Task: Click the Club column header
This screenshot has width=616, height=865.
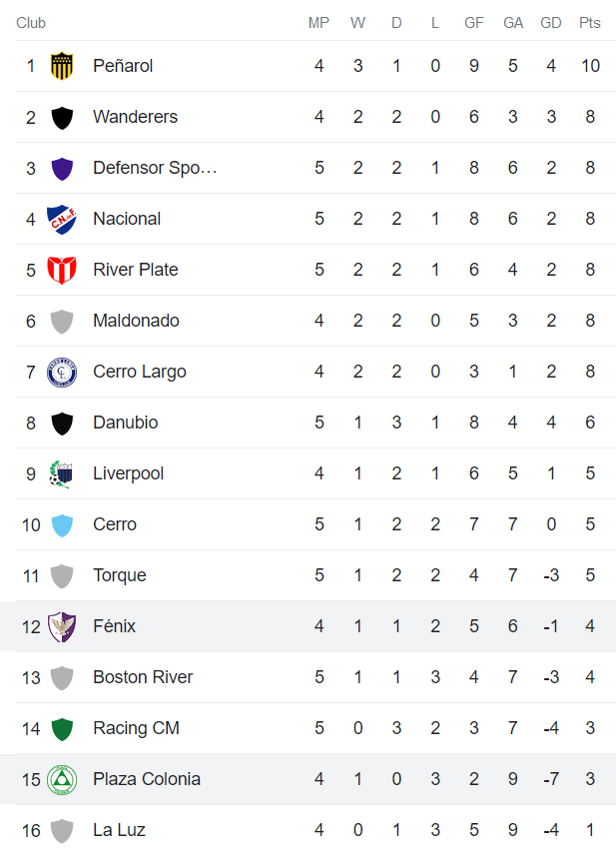Action: (x=31, y=23)
